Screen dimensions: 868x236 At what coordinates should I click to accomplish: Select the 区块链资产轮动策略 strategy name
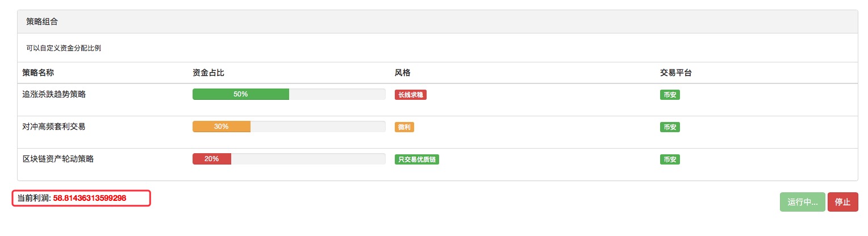[x=58, y=159]
